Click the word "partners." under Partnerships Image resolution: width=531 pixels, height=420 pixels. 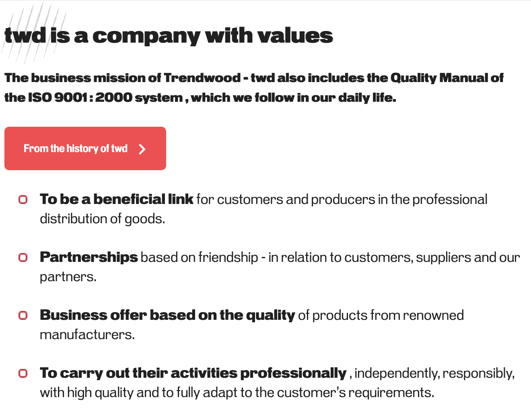(x=68, y=276)
